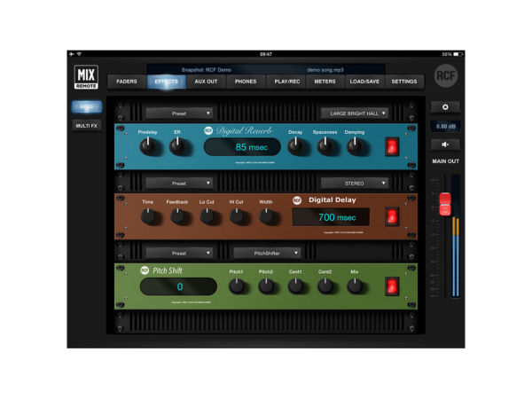Viewport: 532px width, 399px height.
Task: Click the Pitch2 knob
Action: [266, 286]
